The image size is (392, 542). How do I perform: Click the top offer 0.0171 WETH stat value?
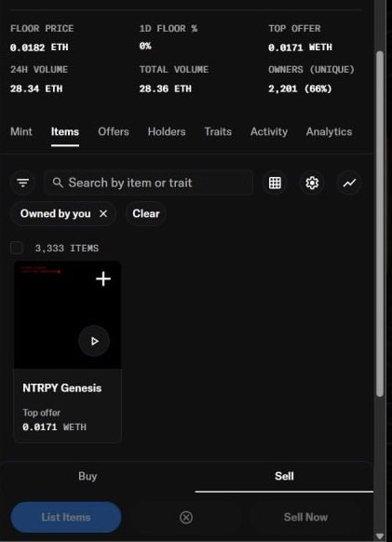click(x=300, y=47)
